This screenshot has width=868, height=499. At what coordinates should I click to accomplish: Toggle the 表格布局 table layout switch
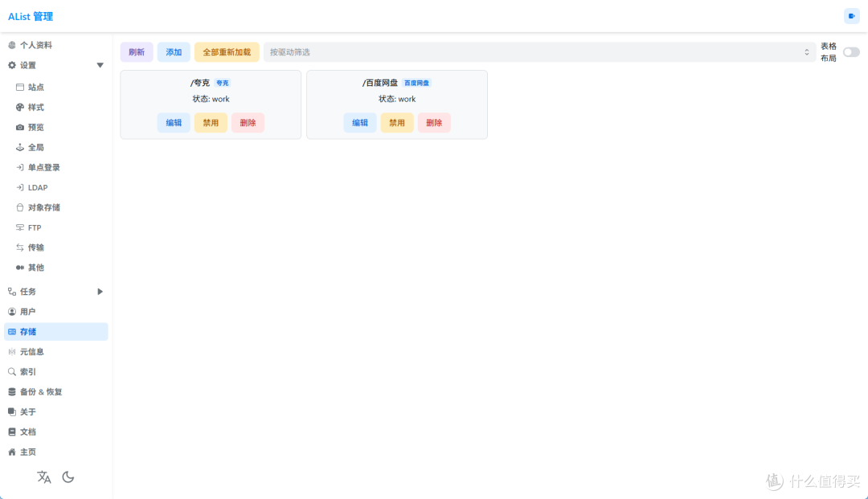[x=851, y=52]
